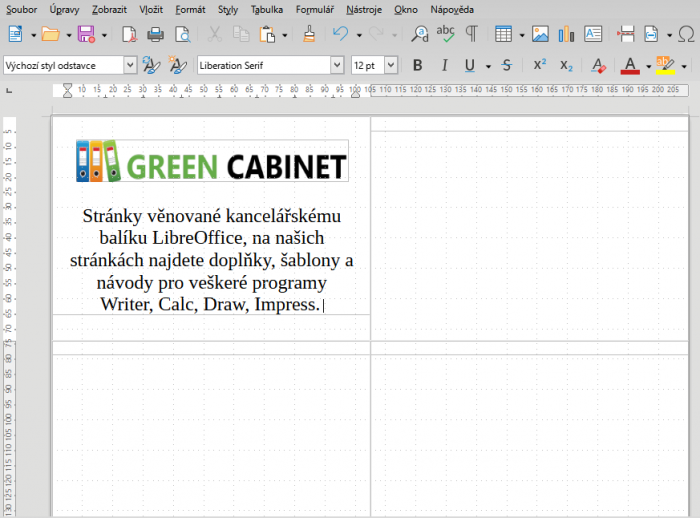Redo the last undone action
Image resolution: width=700 pixels, height=518 pixels.
[376, 34]
